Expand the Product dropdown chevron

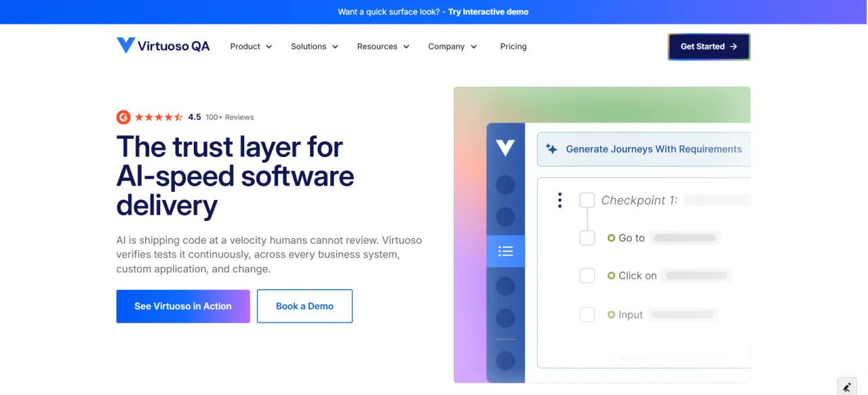[269, 47]
